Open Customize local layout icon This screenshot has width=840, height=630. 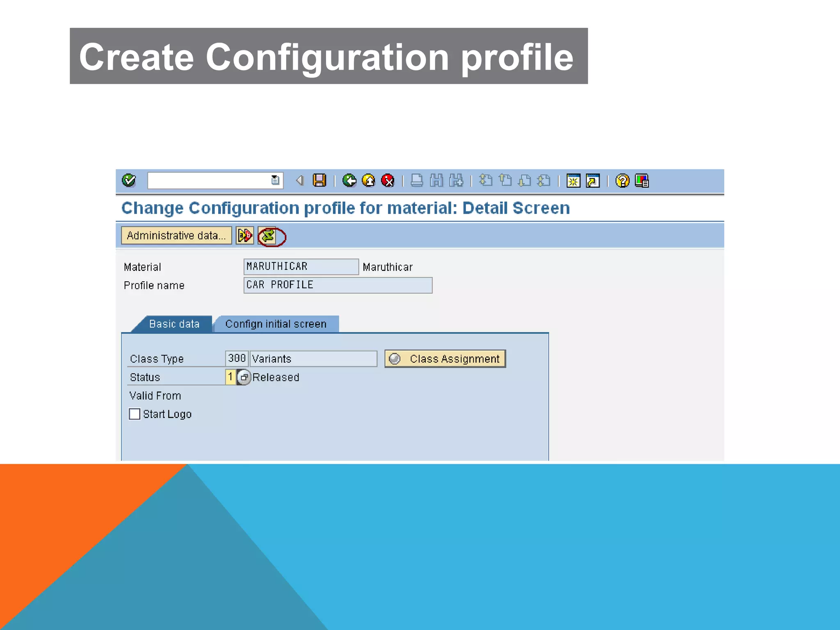(x=641, y=180)
